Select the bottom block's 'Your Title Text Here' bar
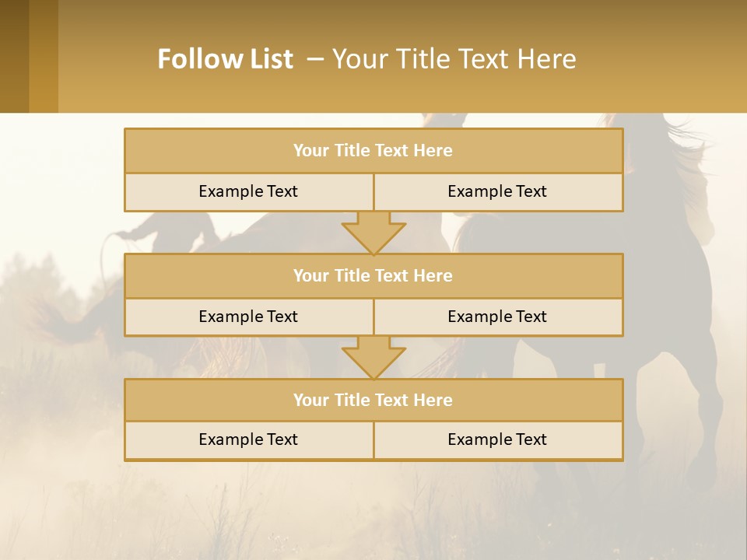Viewport: 747px width, 560px height. click(x=373, y=400)
